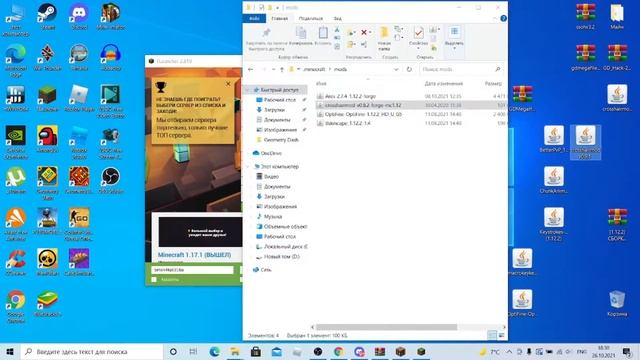Open Geometry Dash folder in sidebar
Screen dimensions: 640x360
pos(281,140)
